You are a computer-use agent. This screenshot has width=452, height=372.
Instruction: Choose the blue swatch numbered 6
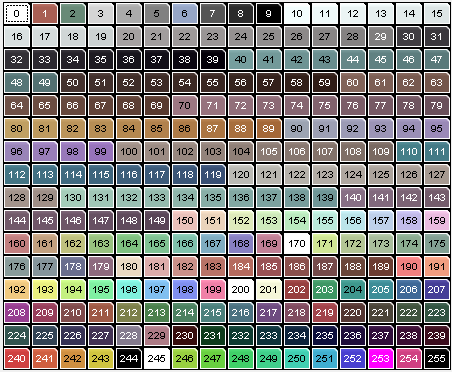pyautogui.click(x=185, y=13)
